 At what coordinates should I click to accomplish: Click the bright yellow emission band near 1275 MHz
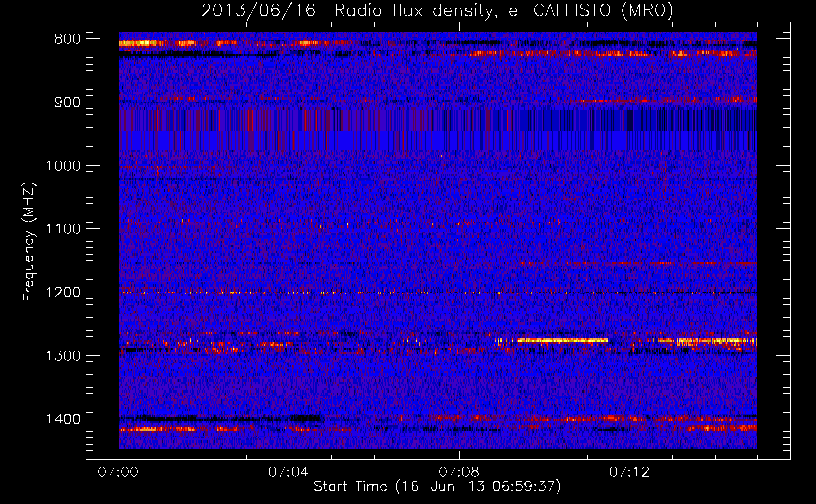(x=563, y=340)
